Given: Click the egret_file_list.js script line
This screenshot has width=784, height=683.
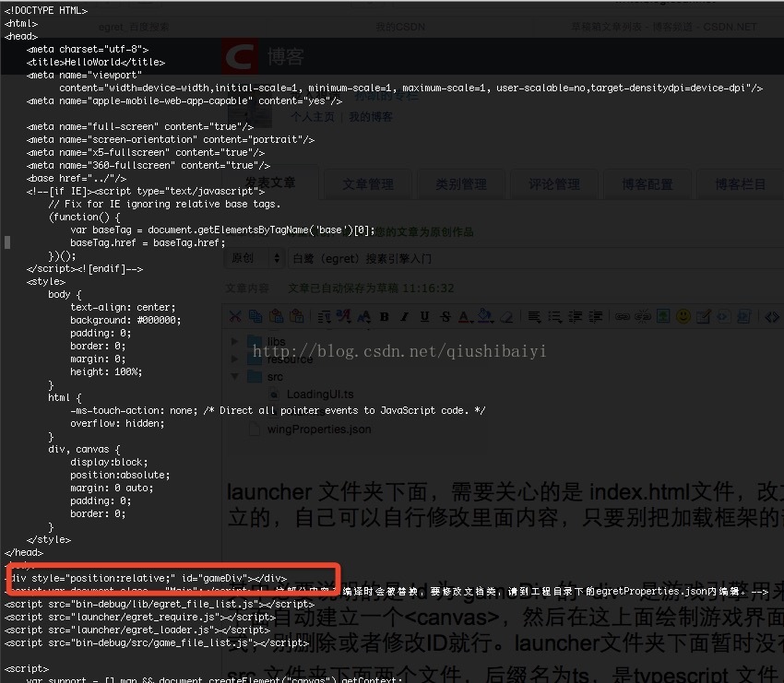Looking at the screenshot, I should click(160, 604).
